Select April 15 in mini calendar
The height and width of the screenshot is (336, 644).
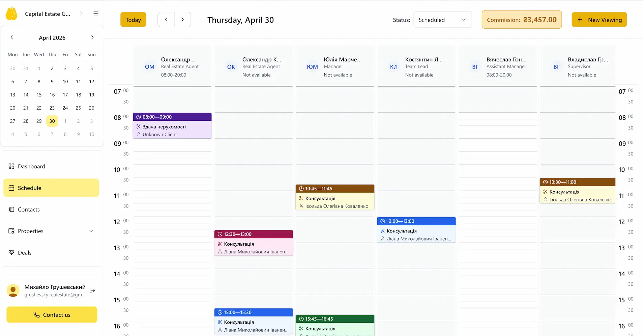(x=39, y=95)
